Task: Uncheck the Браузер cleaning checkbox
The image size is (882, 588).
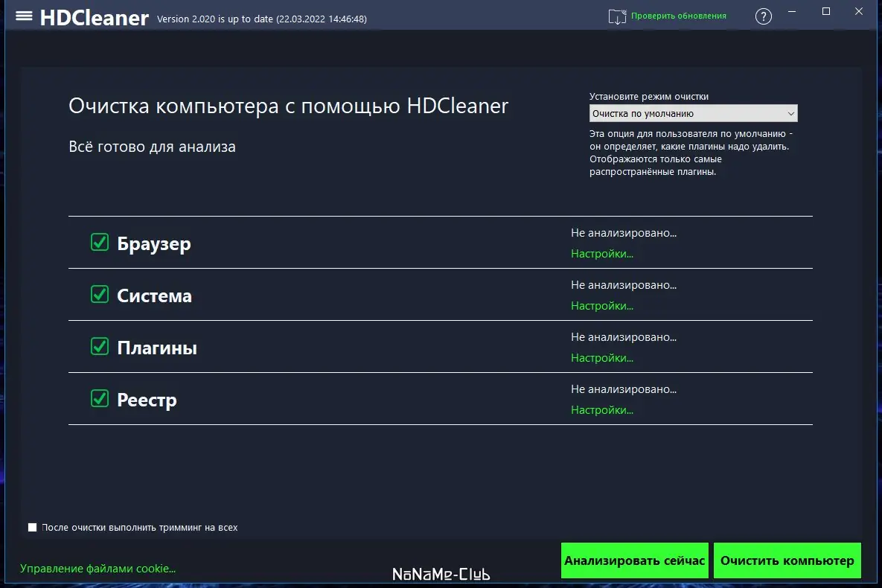Action: (x=99, y=242)
